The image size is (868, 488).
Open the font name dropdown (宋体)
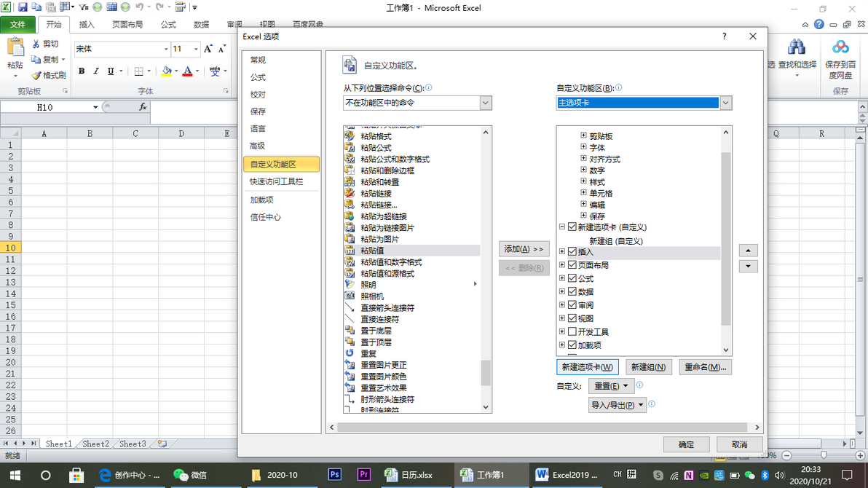pyautogui.click(x=165, y=50)
